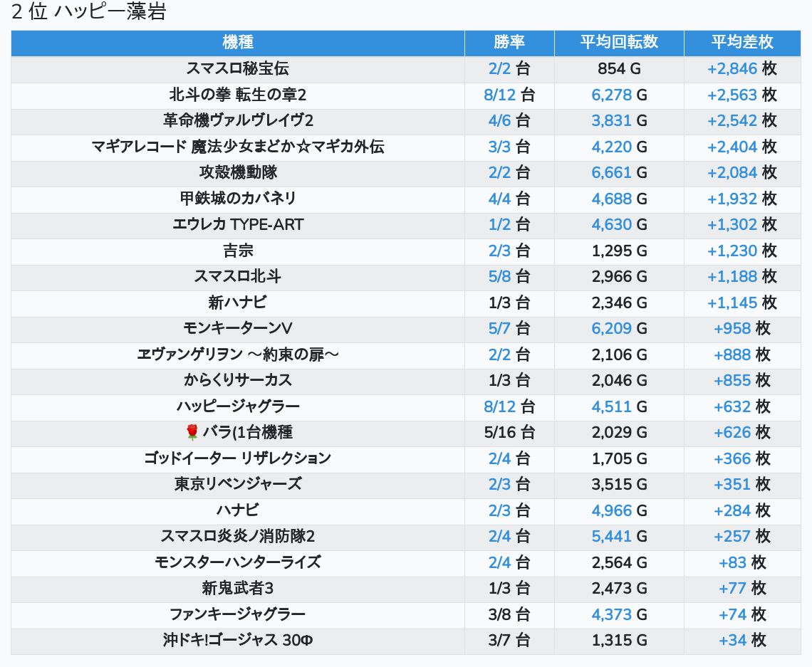Viewport: 812px width, 667px height.
Task: Click the 6,661 rotation value for 攻殻機動隊
Action: point(611,173)
